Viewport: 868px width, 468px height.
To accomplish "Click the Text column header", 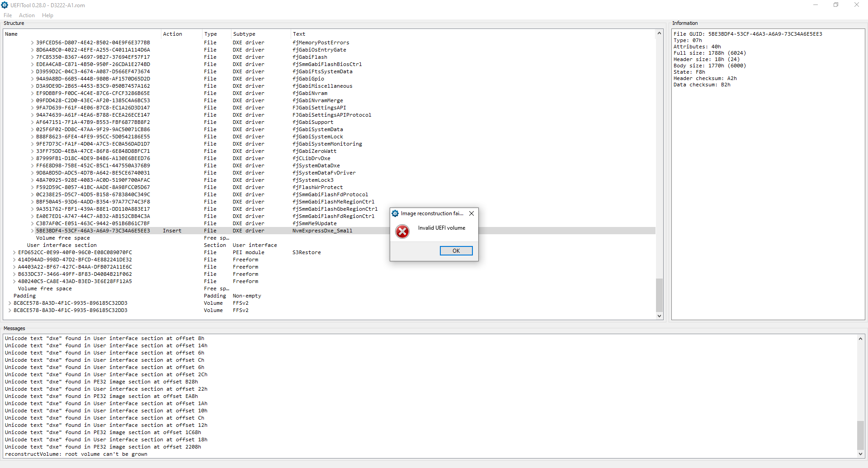I will coord(473,34).
